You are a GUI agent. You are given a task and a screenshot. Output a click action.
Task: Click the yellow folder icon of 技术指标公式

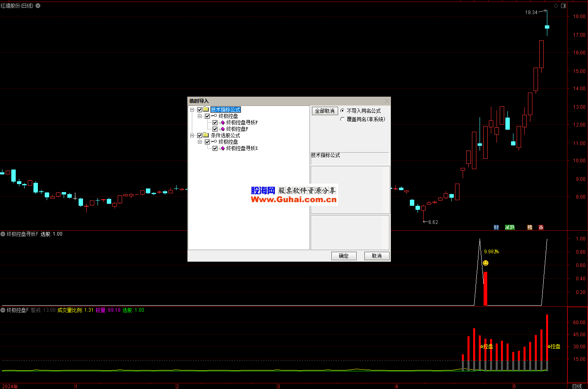[x=206, y=110]
